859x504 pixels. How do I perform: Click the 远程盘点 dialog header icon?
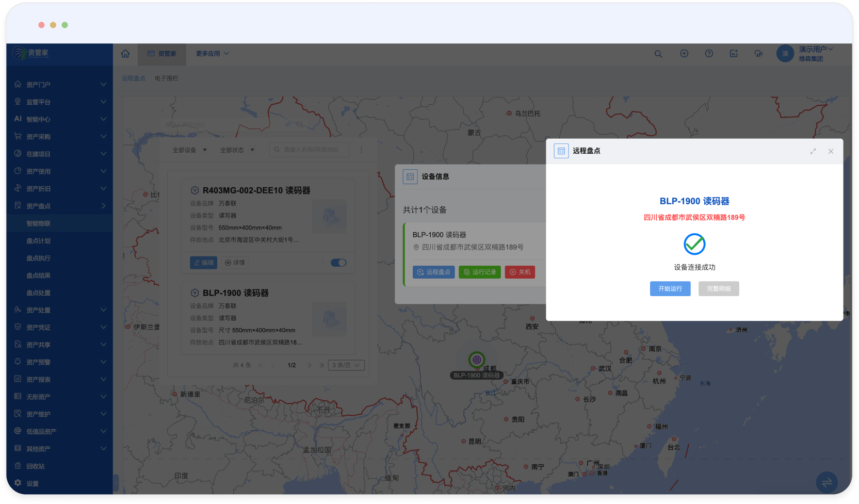tap(561, 151)
